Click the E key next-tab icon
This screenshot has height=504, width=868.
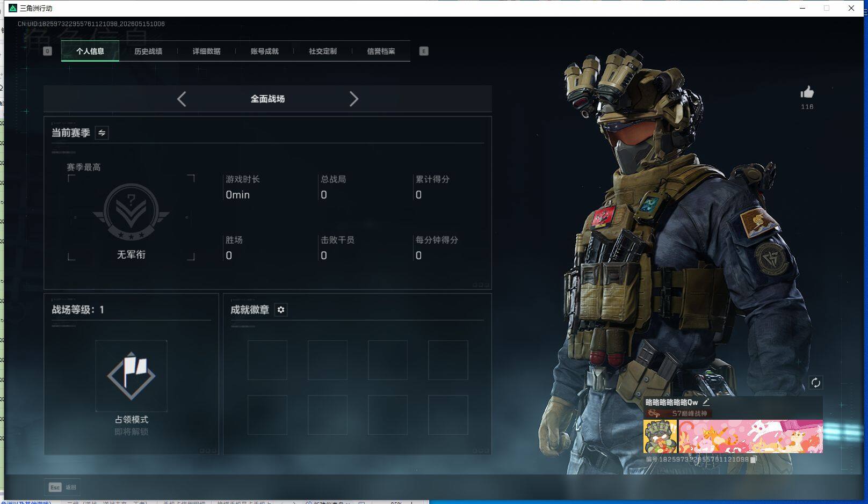(424, 52)
